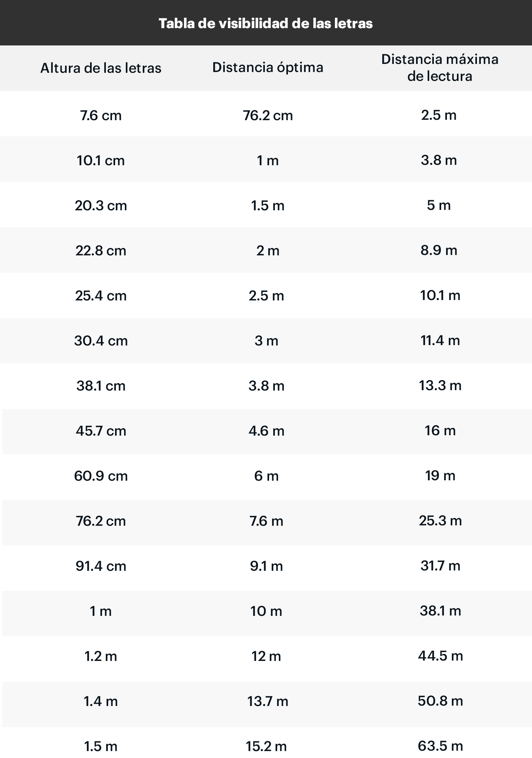Select the 60.9 cm cell
The image size is (532, 758).
101,476
